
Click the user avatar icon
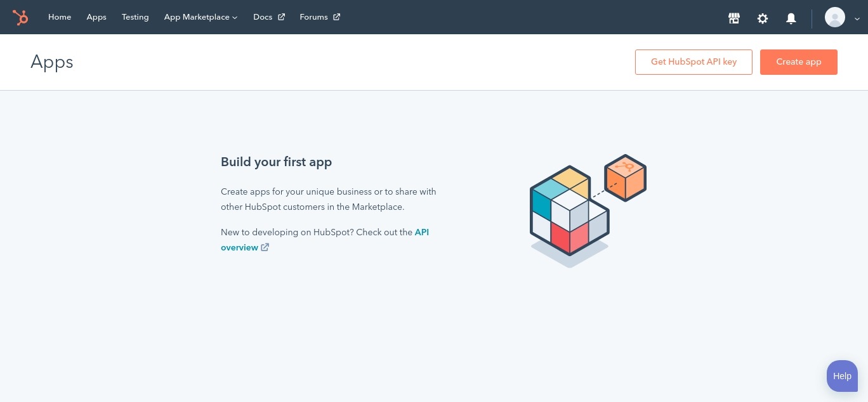(834, 17)
